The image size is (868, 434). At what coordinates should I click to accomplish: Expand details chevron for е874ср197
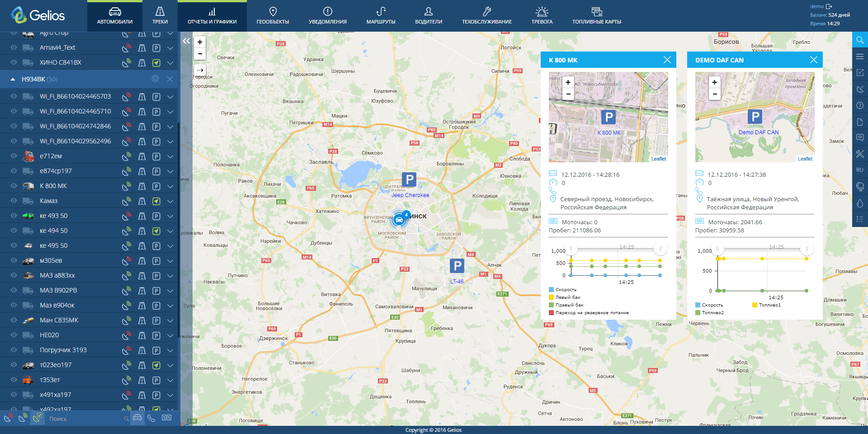click(x=170, y=171)
